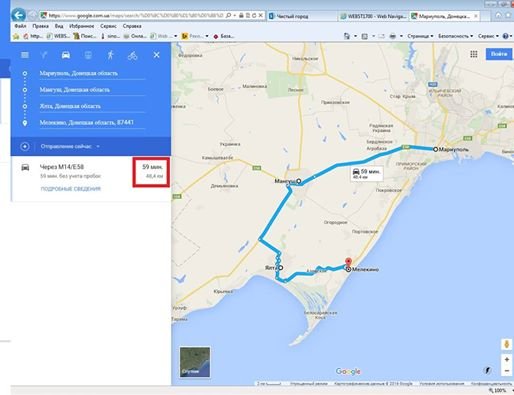Open the Безопасность toolbar dropdown
Viewport: 514px width, 395px height.
tap(455, 36)
